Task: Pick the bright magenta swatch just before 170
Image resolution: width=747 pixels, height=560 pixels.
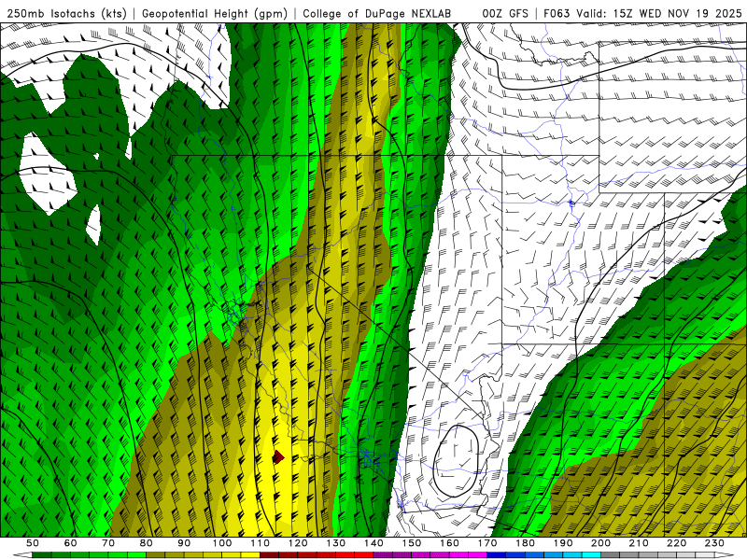Action: [477, 555]
